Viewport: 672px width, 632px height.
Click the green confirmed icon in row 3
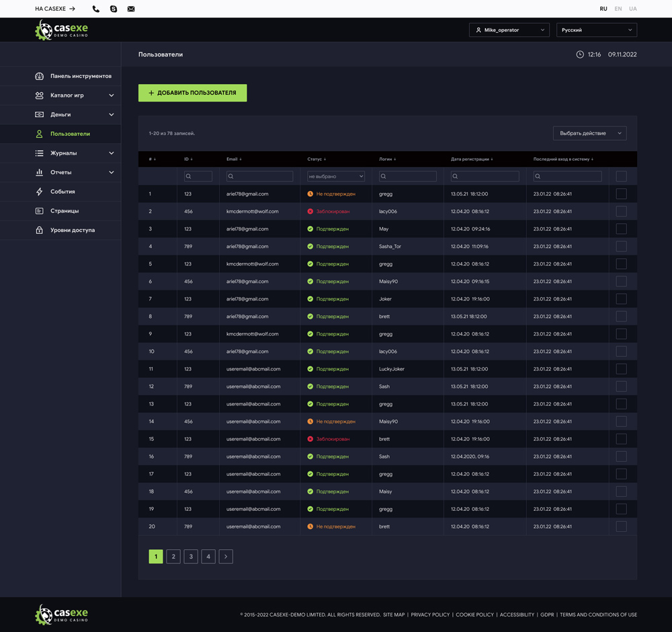(x=310, y=229)
